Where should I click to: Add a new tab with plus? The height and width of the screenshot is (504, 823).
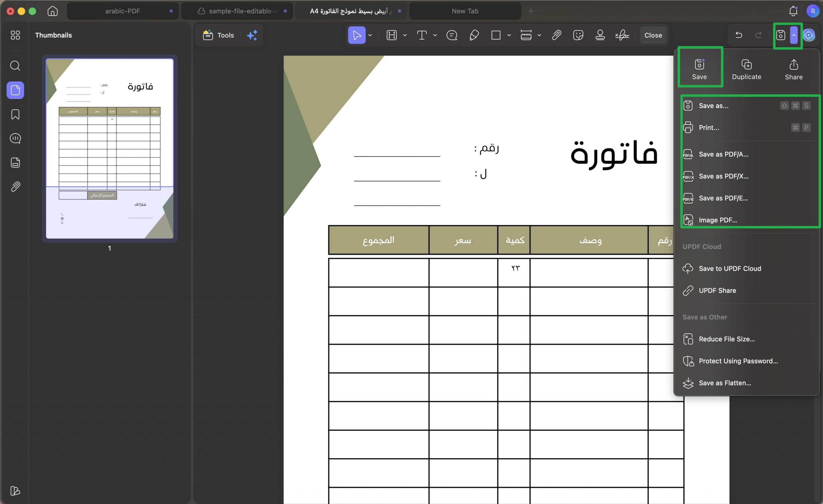[x=531, y=11]
